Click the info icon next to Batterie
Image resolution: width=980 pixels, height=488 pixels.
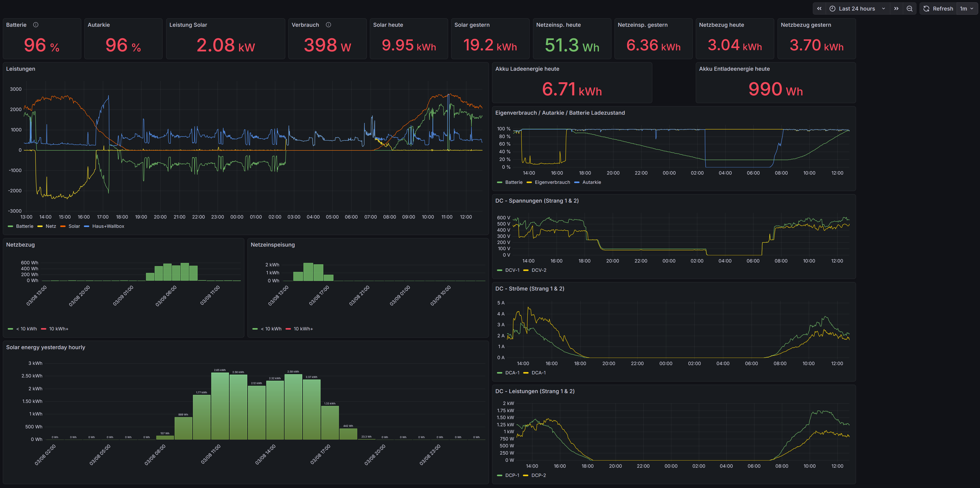pos(36,25)
